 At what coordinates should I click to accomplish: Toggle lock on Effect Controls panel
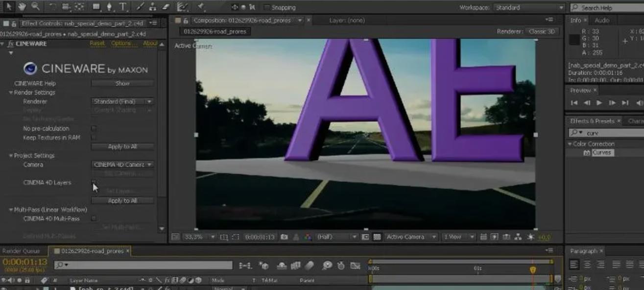click(13, 24)
